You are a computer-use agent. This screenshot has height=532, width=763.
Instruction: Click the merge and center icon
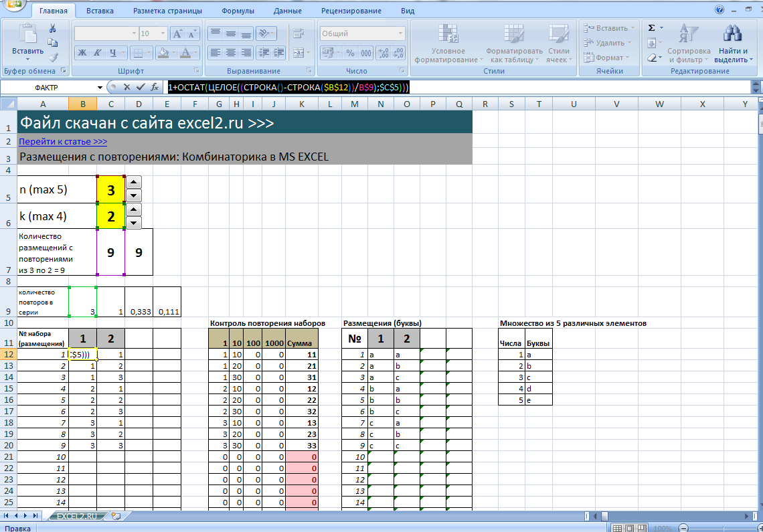point(299,53)
